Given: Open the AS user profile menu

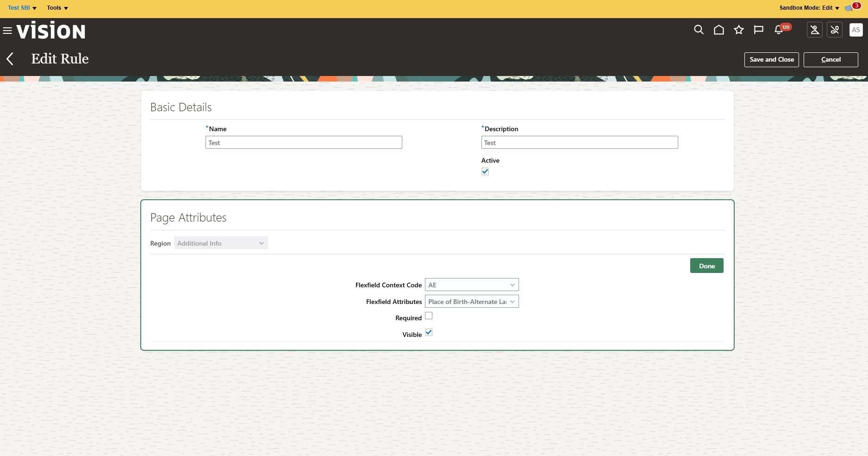Looking at the screenshot, I should [x=856, y=30].
